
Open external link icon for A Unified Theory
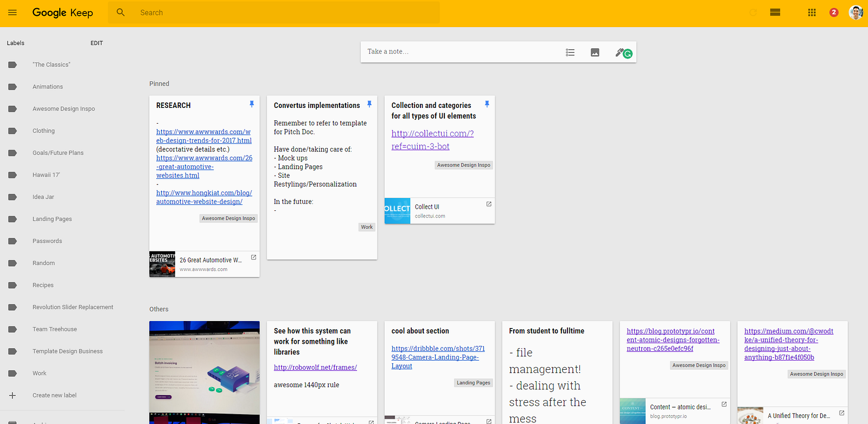click(842, 413)
